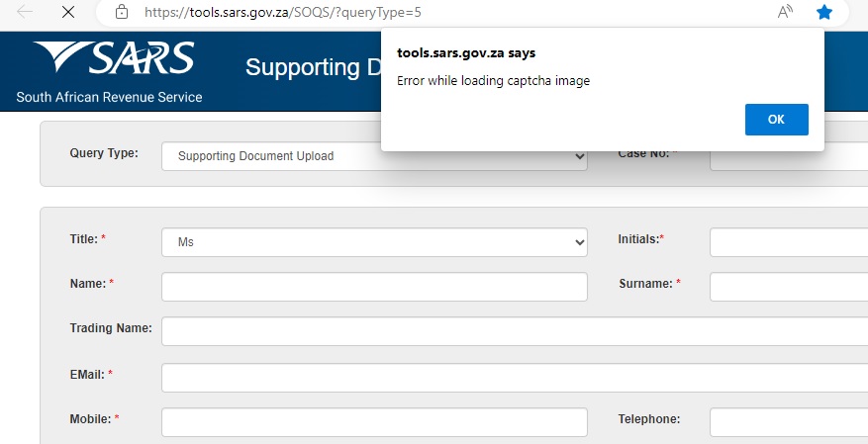This screenshot has width=868, height=444.
Task: Click the Case No input field
Action: click(x=789, y=160)
